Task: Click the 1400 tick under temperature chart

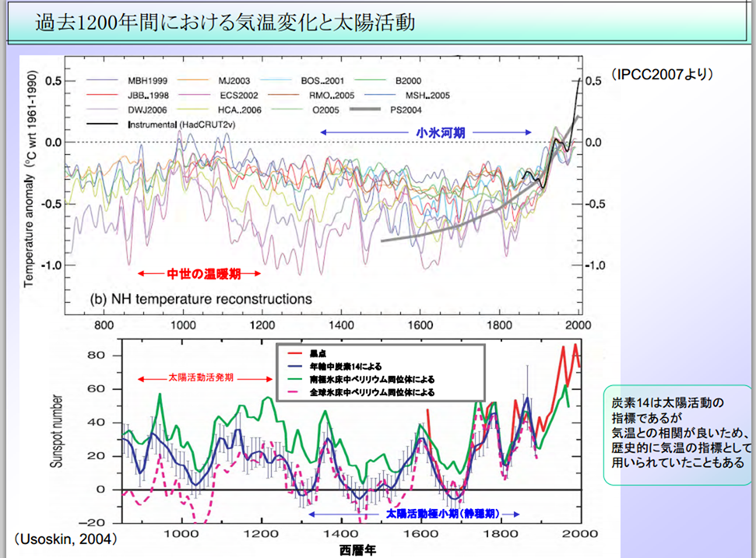Action: (x=341, y=325)
